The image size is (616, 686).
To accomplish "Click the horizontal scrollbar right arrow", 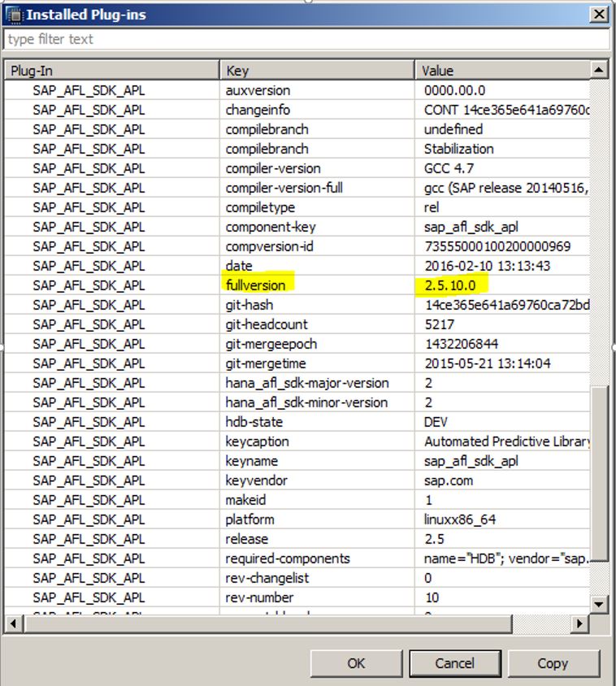I will (580, 623).
